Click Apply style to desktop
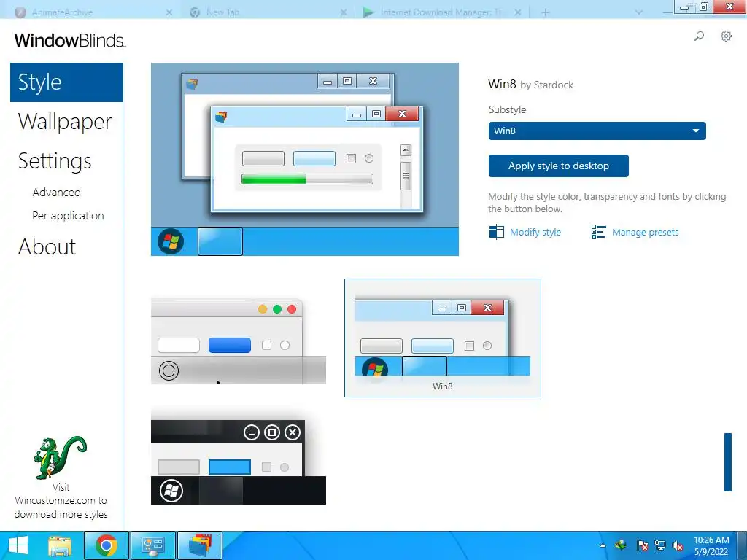747x560 pixels. [558, 166]
